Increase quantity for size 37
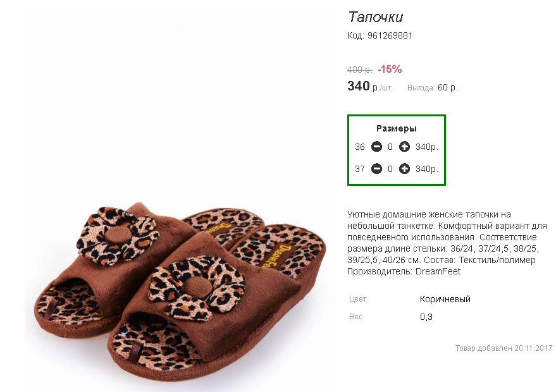Image resolution: width=556 pixels, height=392 pixels. point(404,169)
